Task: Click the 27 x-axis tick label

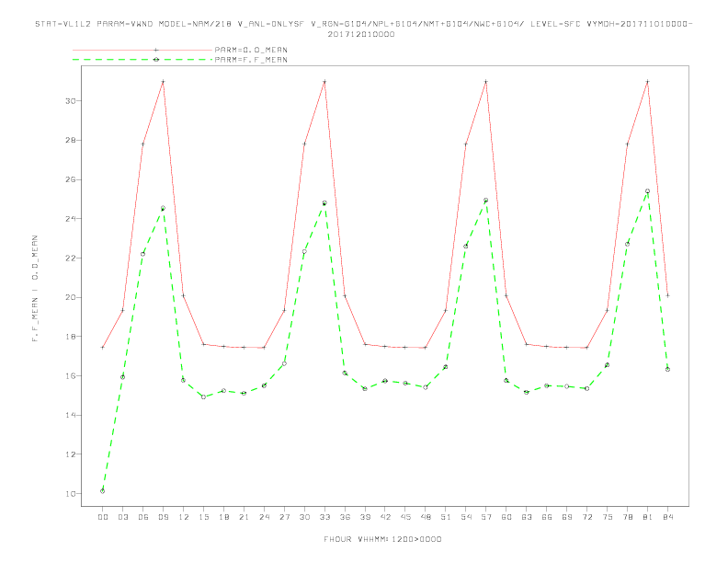Action: click(284, 517)
